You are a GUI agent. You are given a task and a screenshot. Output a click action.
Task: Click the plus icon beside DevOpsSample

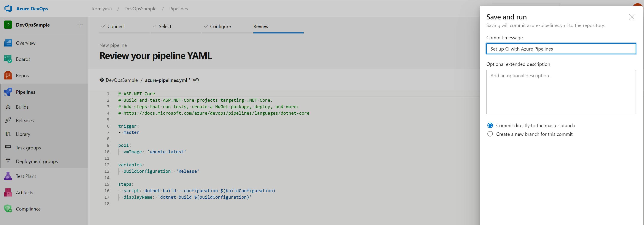pyautogui.click(x=80, y=25)
